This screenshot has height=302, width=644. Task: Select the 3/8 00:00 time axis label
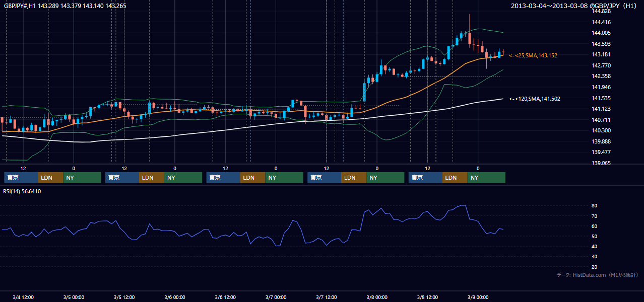[377, 297]
